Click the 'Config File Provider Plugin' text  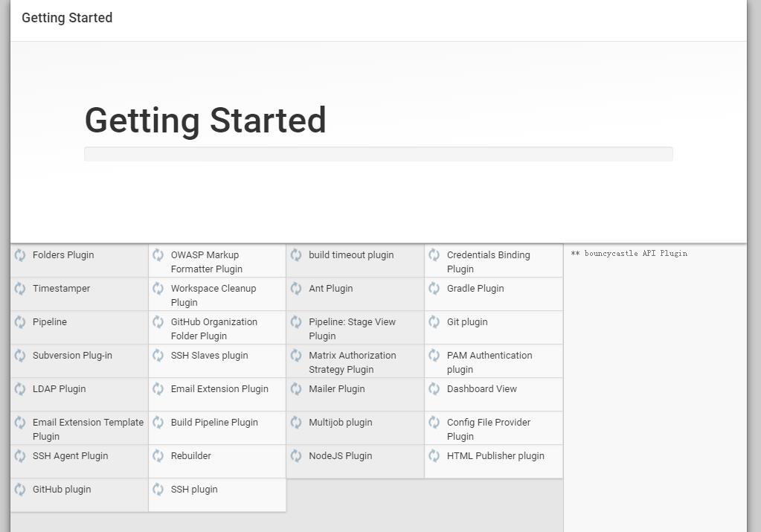[x=489, y=429]
